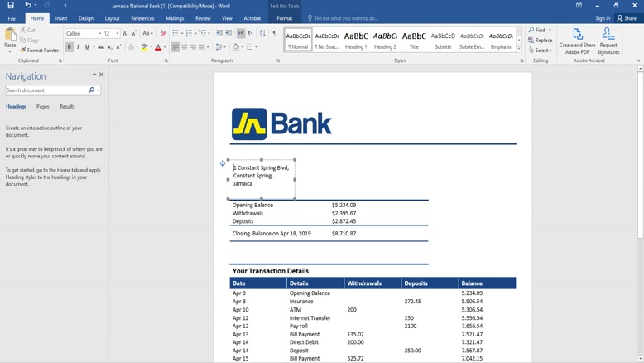Show paragraph marks (pilcrow)
The image size is (644, 363).
[274, 34]
